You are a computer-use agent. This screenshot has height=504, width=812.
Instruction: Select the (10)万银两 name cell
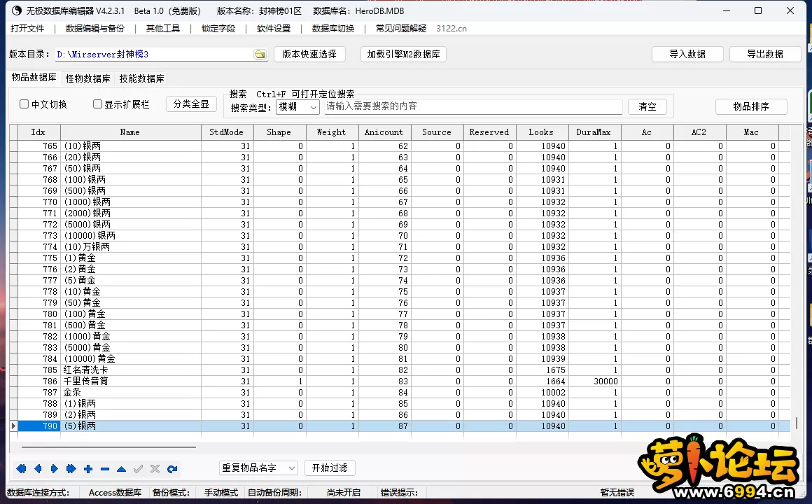pyautogui.click(x=130, y=246)
